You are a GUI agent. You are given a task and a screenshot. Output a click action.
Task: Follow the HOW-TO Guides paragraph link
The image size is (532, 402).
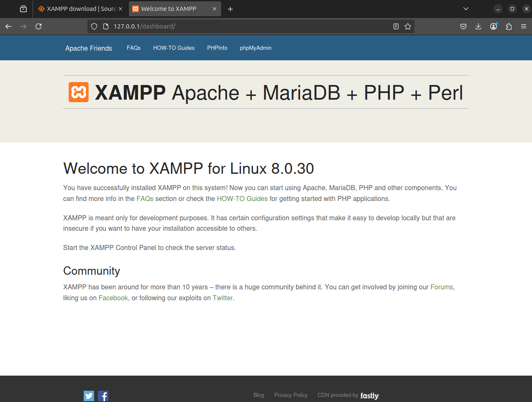(242, 198)
